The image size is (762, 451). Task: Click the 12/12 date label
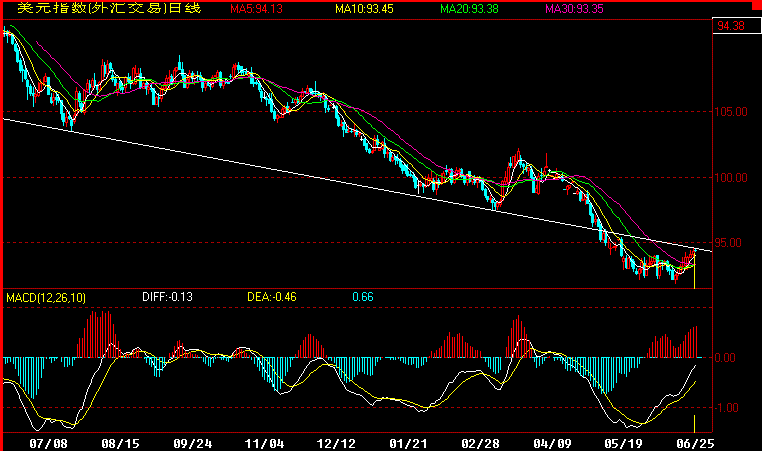coord(336,444)
